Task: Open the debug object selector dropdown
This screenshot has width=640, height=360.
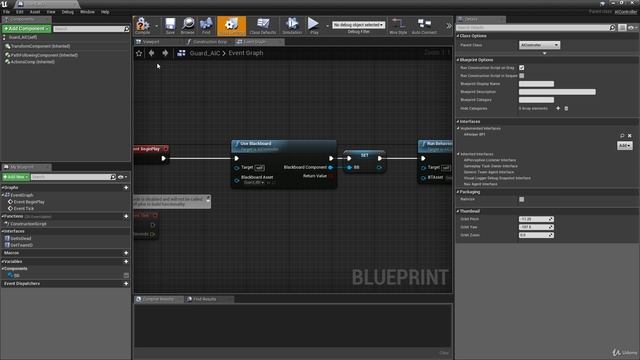Action: point(358,25)
